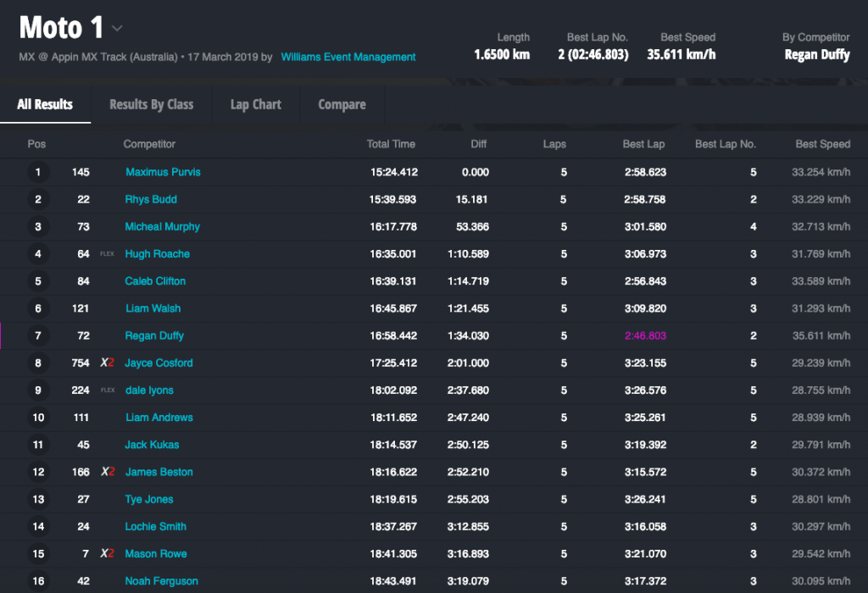Click the position 7 circle for Regan Duffy

click(37, 335)
